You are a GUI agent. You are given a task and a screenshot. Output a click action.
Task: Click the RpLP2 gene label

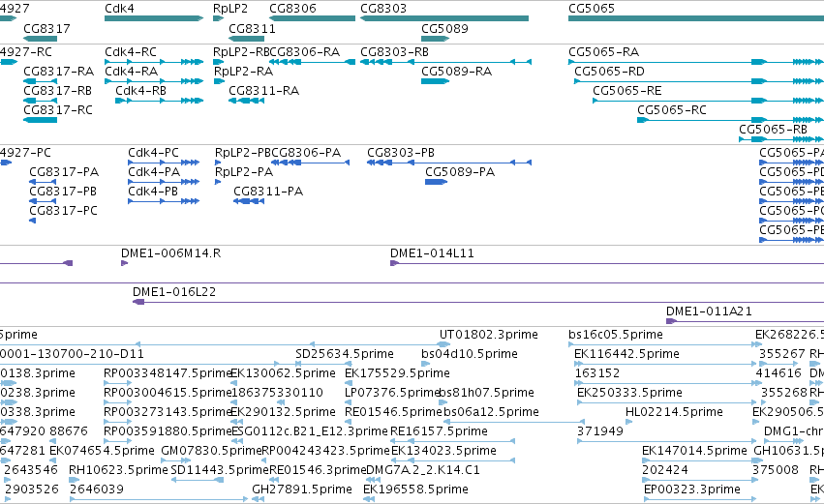point(230,9)
